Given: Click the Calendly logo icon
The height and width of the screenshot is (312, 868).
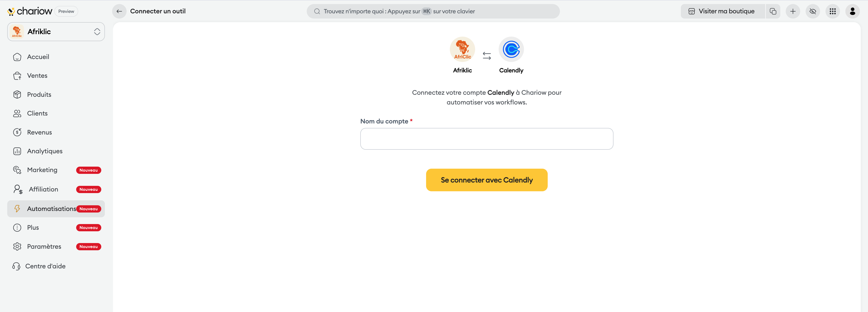Looking at the screenshot, I should click(x=511, y=50).
